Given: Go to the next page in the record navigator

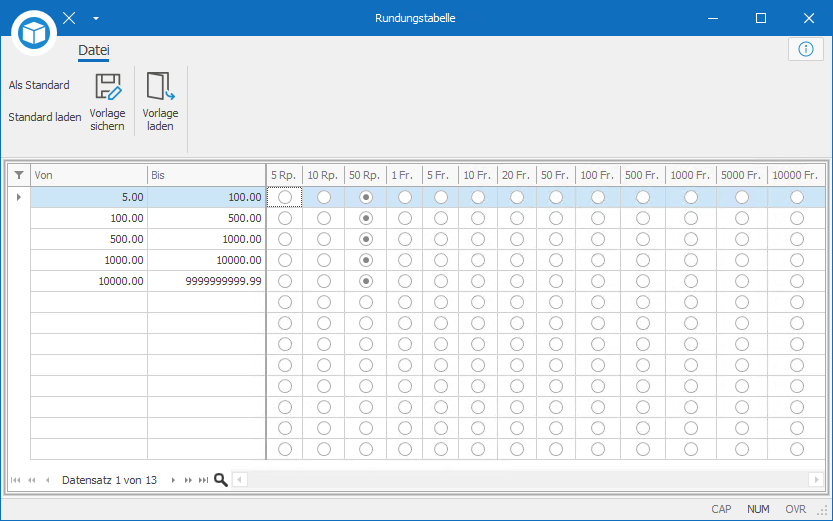Looking at the screenshot, I should [188, 480].
